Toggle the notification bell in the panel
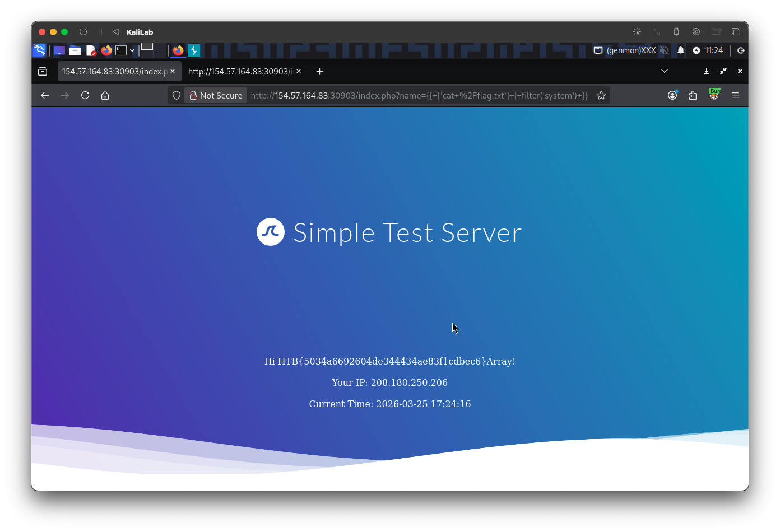This screenshot has width=780, height=532. pyautogui.click(x=681, y=50)
